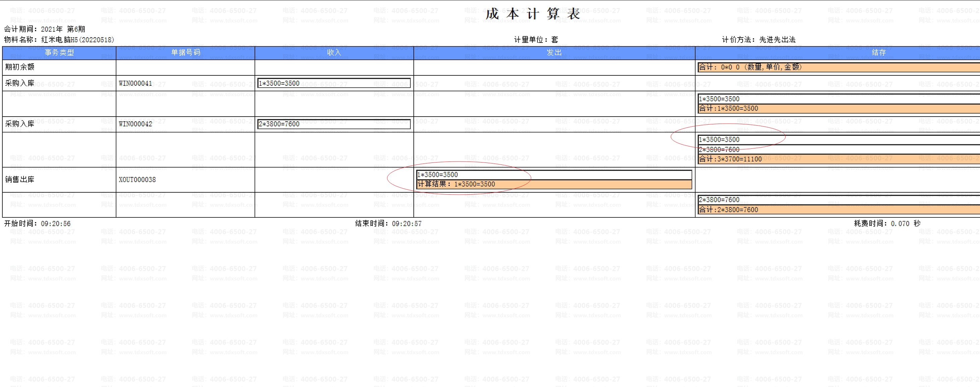Select the 销售出库 transaction cell
Image resolution: width=980 pixels, height=387 pixels.
pos(20,180)
